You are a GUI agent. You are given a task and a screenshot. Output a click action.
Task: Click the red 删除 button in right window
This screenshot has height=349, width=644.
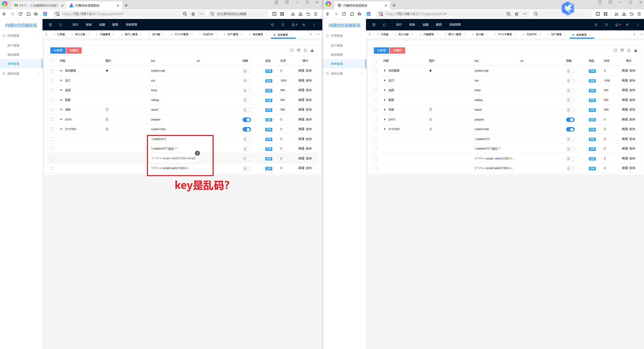397,50
